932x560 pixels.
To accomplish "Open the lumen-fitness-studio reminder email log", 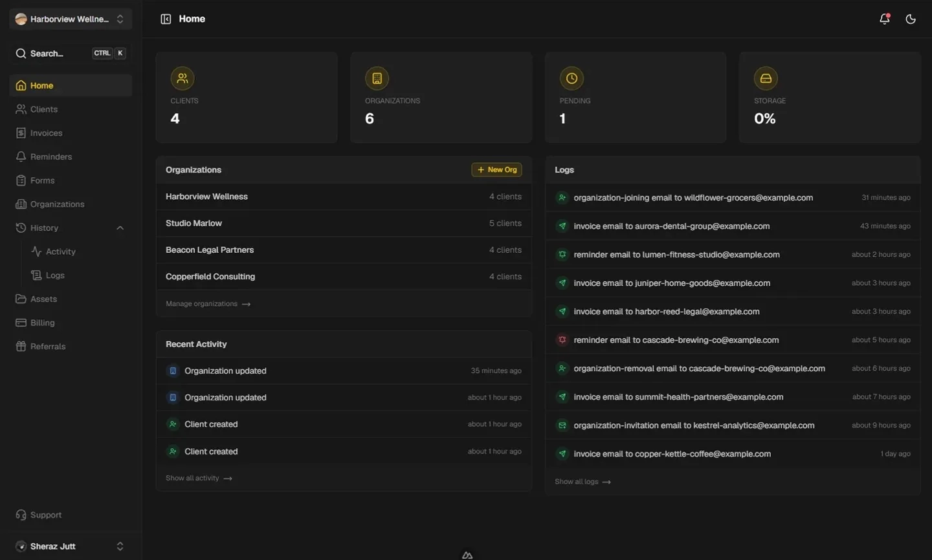I will coord(733,255).
